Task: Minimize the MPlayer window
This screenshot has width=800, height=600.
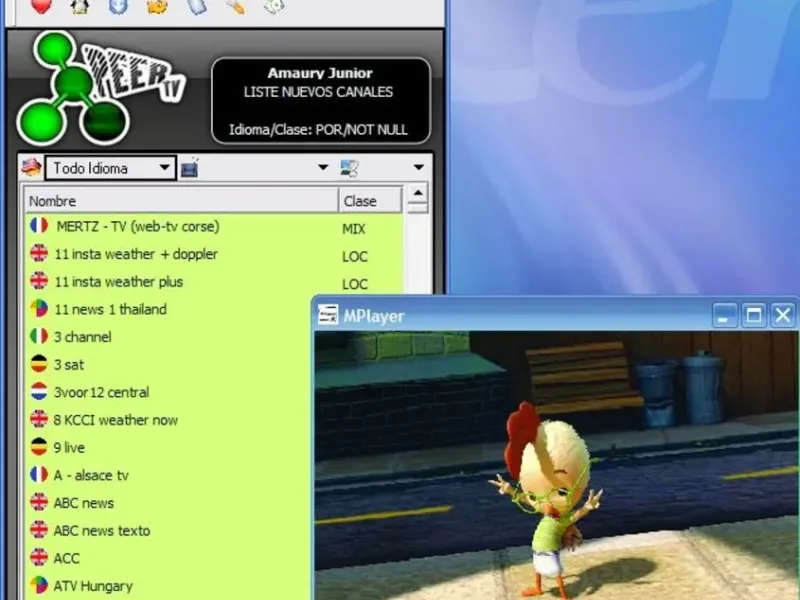Action: click(724, 315)
